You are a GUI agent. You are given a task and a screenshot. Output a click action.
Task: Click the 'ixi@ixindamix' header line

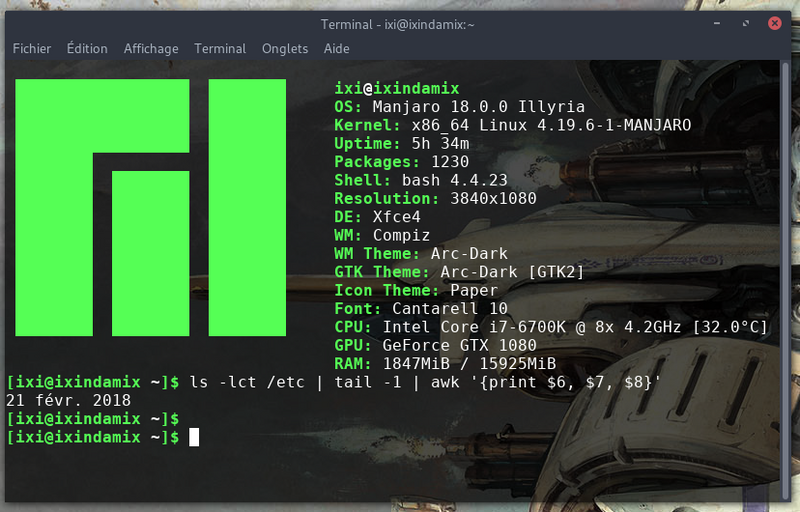(x=397, y=88)
